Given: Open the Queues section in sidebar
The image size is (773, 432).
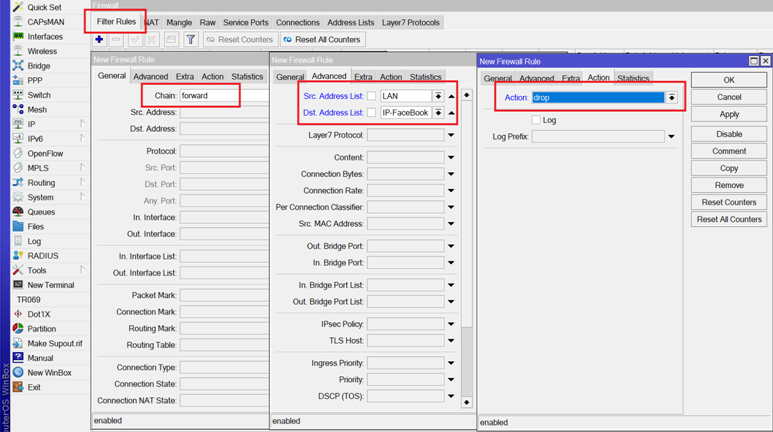Looking at the screenshot, I should click(41, 212).
